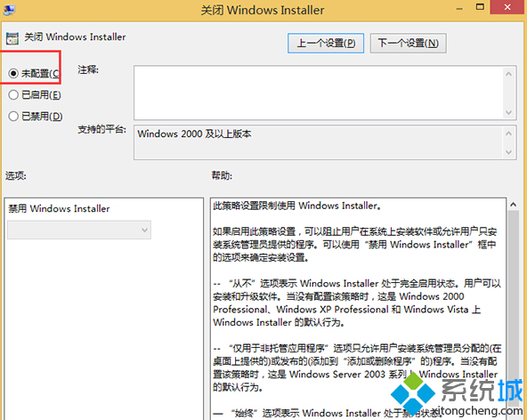Click inside the 注释 comment text box
Screen dimensions: 527x420
pyautogui.click(x=319, y=93)
